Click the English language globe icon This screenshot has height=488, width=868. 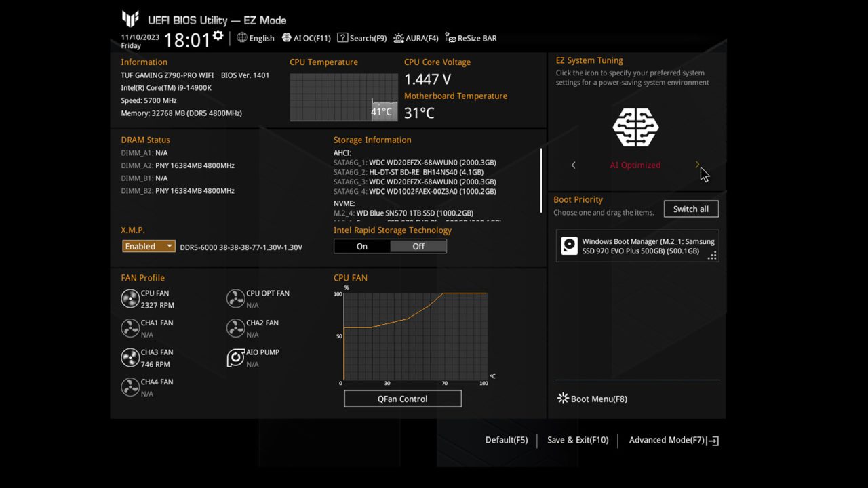coord(242,38)
